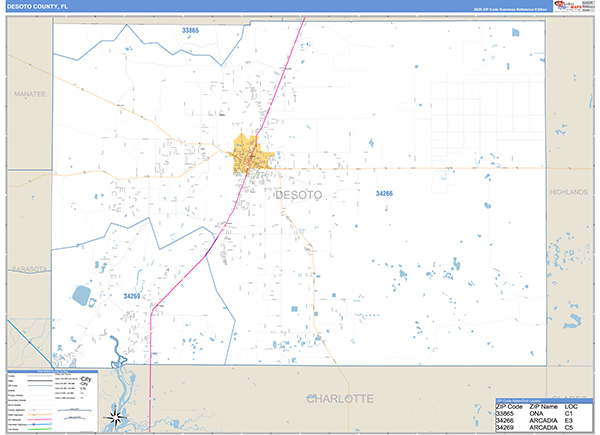Click the CHARLOTTE county label
The height and width of the screenshot is (435, 600).
[x=340, y=399]
